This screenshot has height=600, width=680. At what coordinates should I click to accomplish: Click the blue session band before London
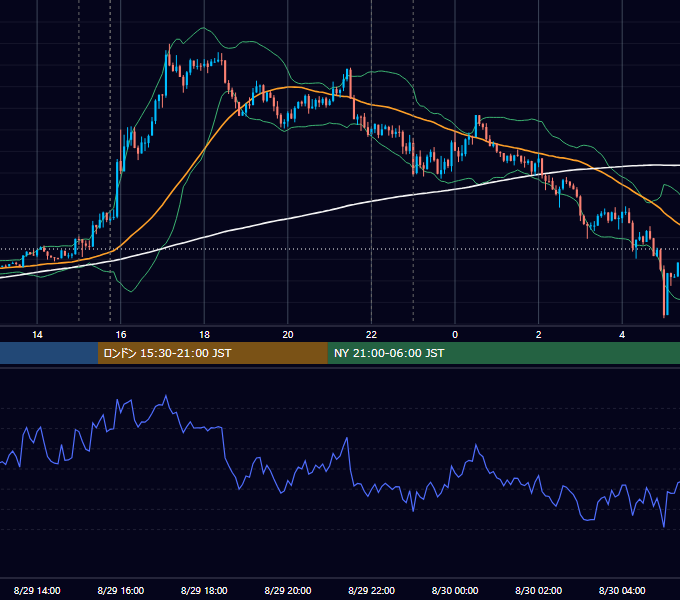(49, 353)
